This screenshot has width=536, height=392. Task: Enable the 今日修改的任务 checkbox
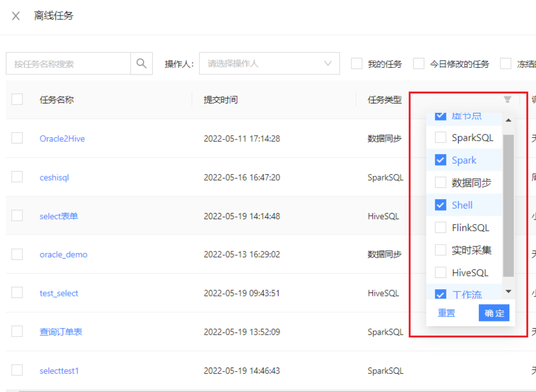[x=418, y=63]
